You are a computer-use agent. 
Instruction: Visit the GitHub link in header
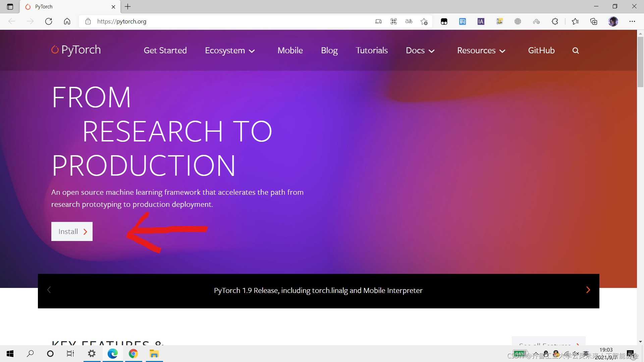click(x=541, y=51)
